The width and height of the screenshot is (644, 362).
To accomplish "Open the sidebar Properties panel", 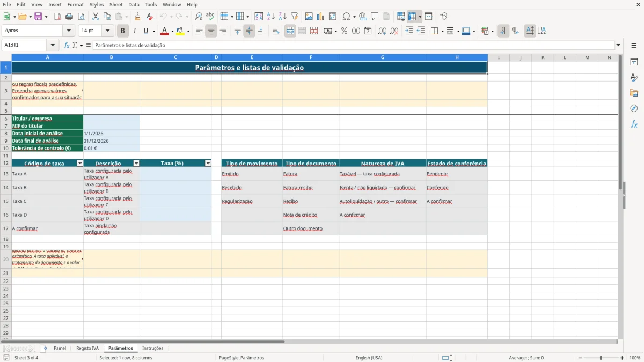I will [x=634, y=62].
